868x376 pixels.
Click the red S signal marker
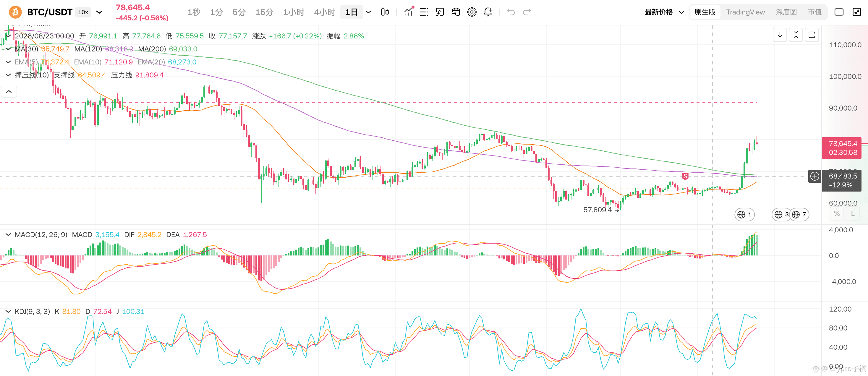[685, 176]
